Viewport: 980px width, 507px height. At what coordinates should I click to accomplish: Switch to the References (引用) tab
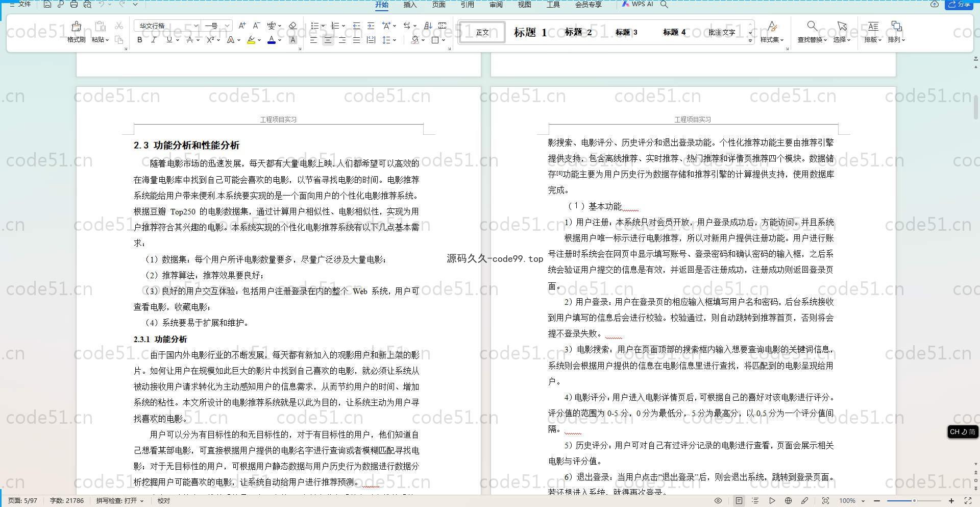click(x=468, y=5)
